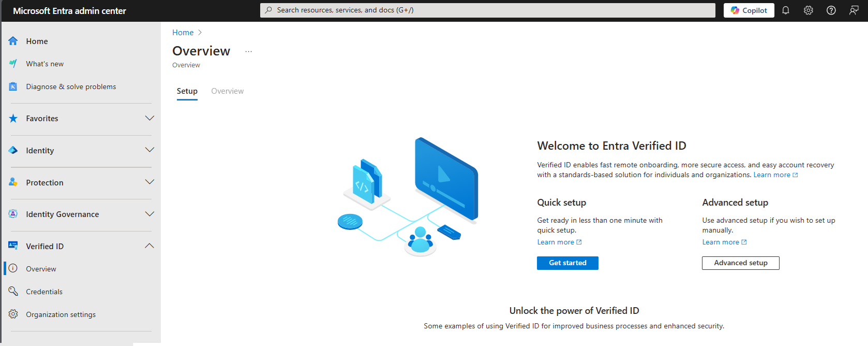
Task: Click the Overview info icon in sidebar
Action: [13, 269]
